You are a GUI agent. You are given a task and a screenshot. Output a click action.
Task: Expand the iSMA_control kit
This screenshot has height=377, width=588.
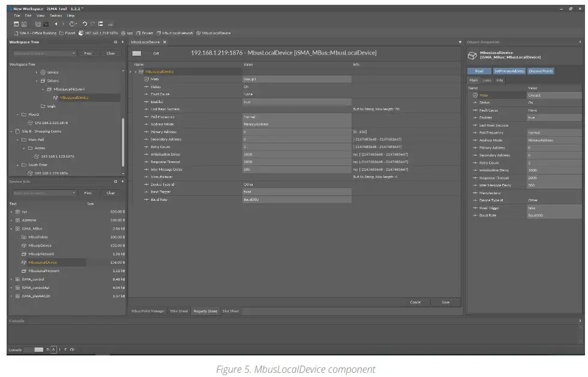[x=11, y=279]
